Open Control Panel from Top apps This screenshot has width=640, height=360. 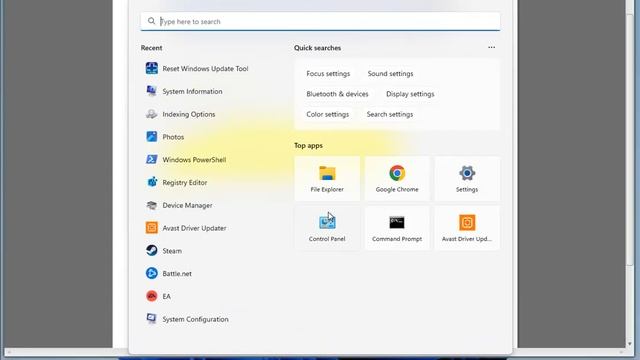tap(327, 228)
